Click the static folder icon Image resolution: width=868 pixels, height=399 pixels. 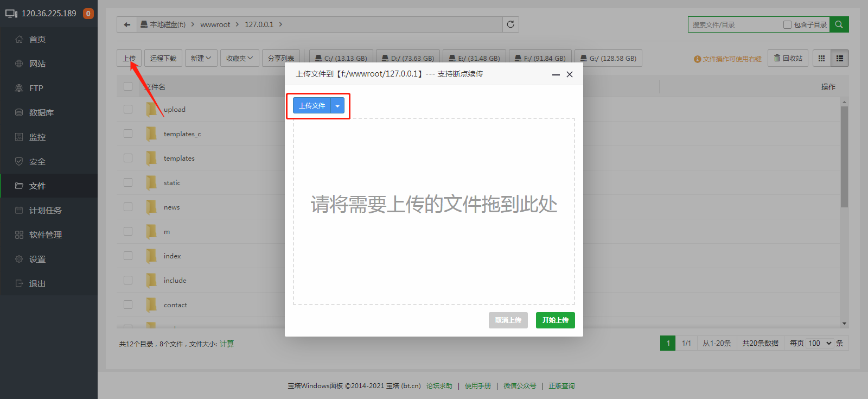point(151,182)
